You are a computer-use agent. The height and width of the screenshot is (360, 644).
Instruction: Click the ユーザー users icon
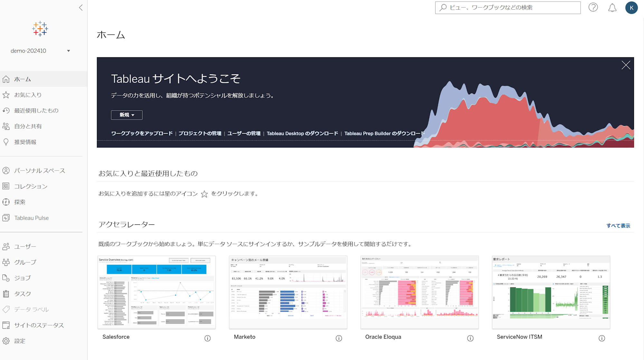(x=6, y=246)
